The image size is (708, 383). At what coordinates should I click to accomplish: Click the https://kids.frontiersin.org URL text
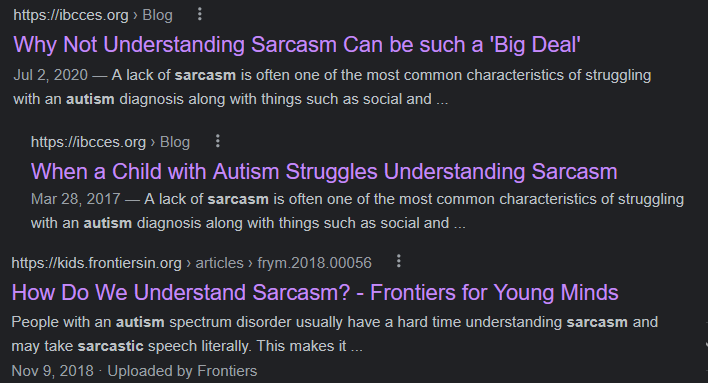pyautogui.click(x=96, y=262)
